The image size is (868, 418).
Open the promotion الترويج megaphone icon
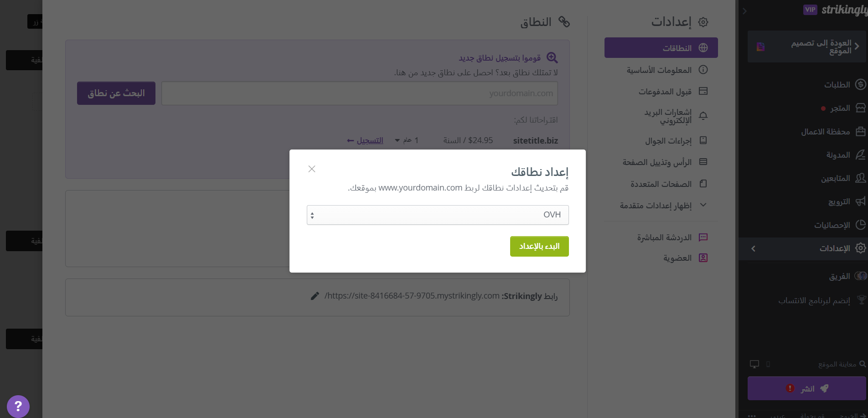coord(860,201)
